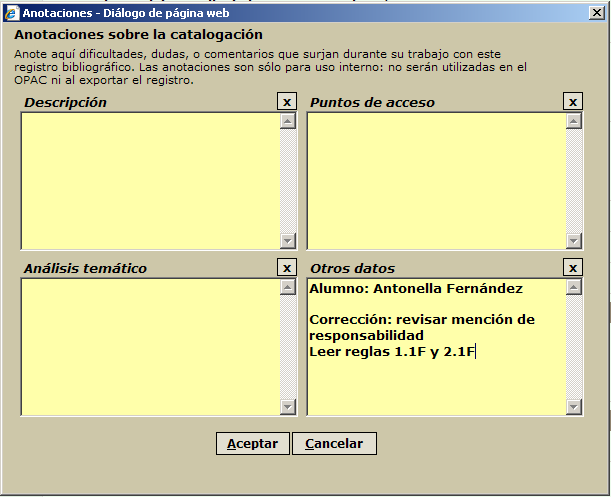This screenshot has height=497, width=611.
Task: Click the 'Alumno: Antonella Fernández' text line
Action: [415, 289]
